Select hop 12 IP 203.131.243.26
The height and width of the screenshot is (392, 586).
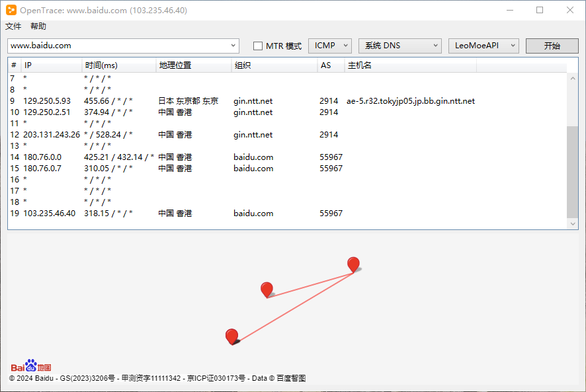point(52,135)
